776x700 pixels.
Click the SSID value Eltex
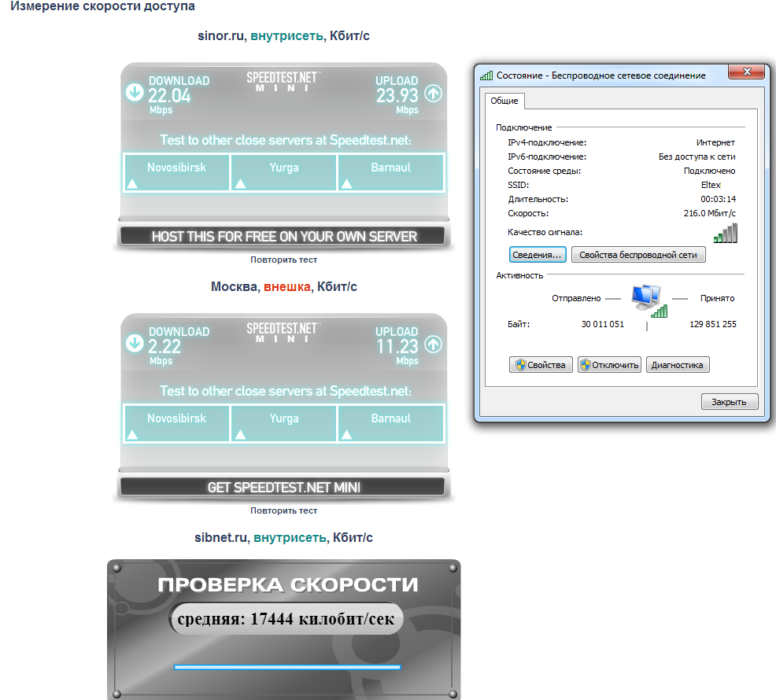pyautogui.click(x=711, y=185)
